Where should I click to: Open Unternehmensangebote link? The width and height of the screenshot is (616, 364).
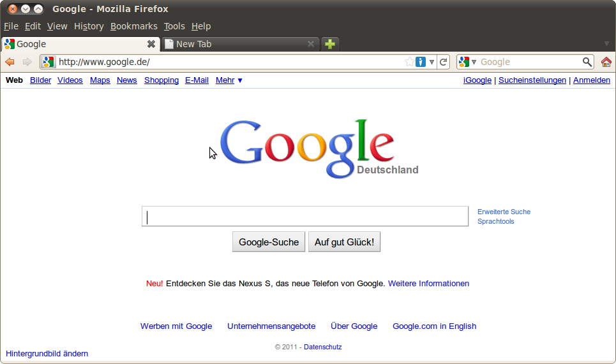point(271,326)
